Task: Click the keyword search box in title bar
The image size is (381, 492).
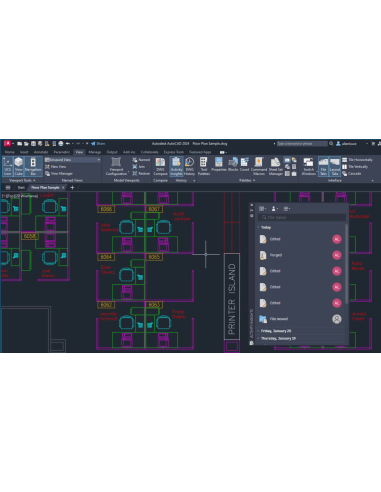Action: point(302,144)
